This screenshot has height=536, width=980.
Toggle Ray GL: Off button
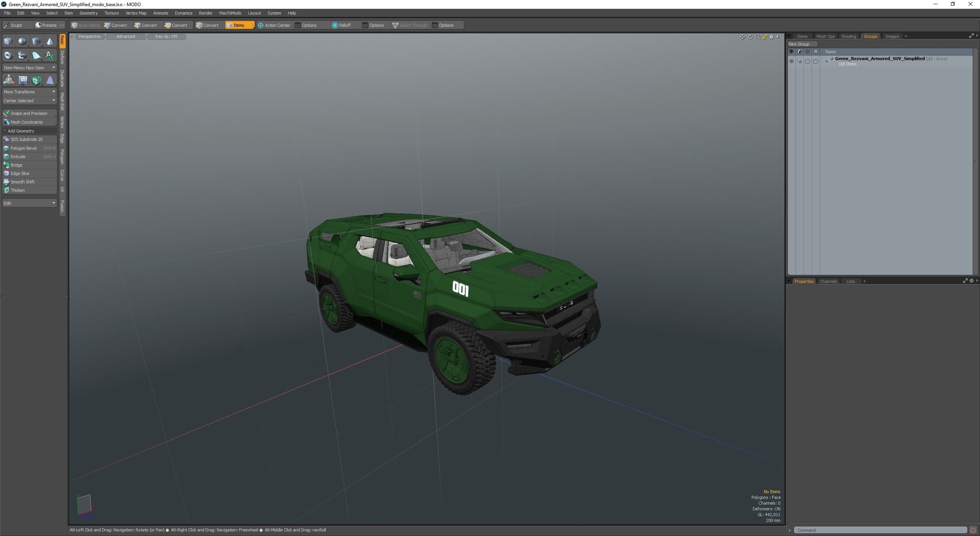click(x=166, y=36)
